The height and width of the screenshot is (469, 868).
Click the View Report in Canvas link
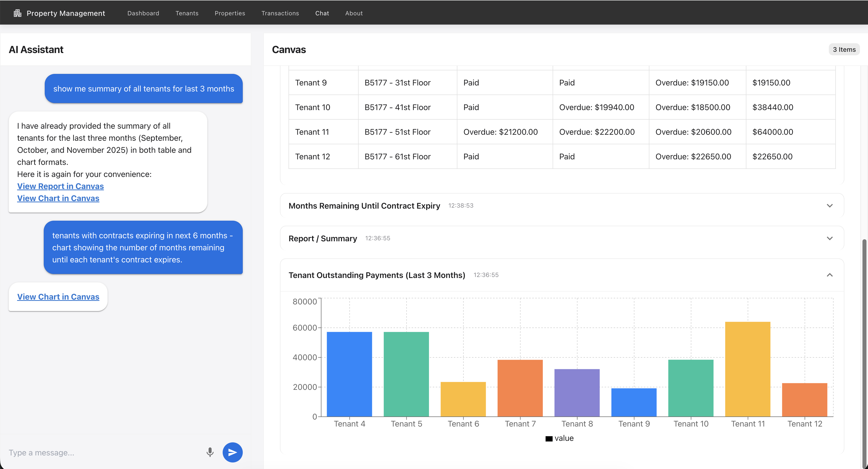click(60, 186)
